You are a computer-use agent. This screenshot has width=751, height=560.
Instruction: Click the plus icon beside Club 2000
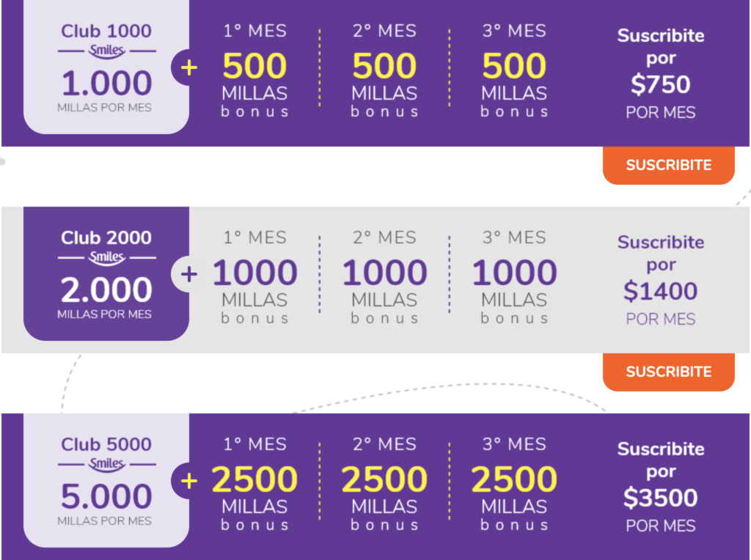(x=189, y=274)
